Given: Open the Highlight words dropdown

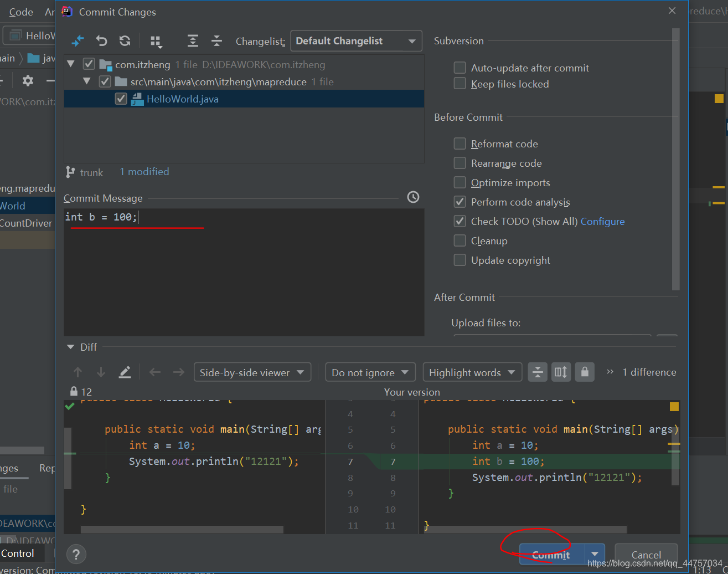Looking at the screenshot, I should (x=472, y=372).
